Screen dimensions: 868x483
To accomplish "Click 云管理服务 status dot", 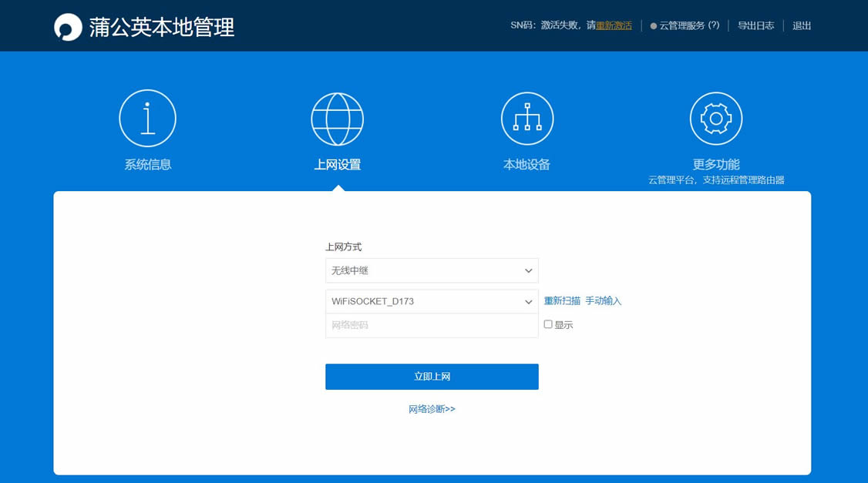I will (653, 26).
